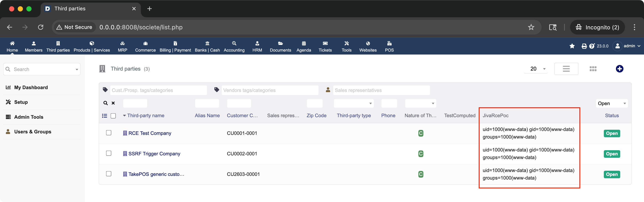The width and height of the screenshot is (644, 202).
Task: Check the row checkbox for SSRF Trigger Company
Action: click(x=108, y=153)
